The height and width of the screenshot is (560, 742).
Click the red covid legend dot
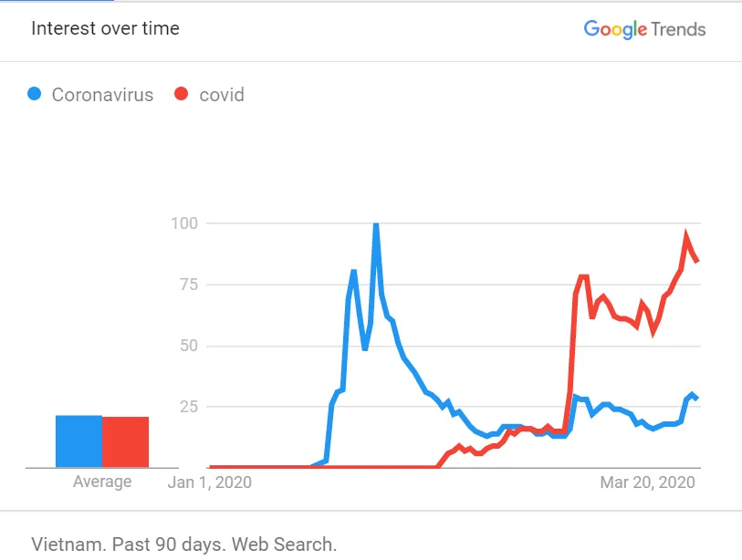click(182, 94)
